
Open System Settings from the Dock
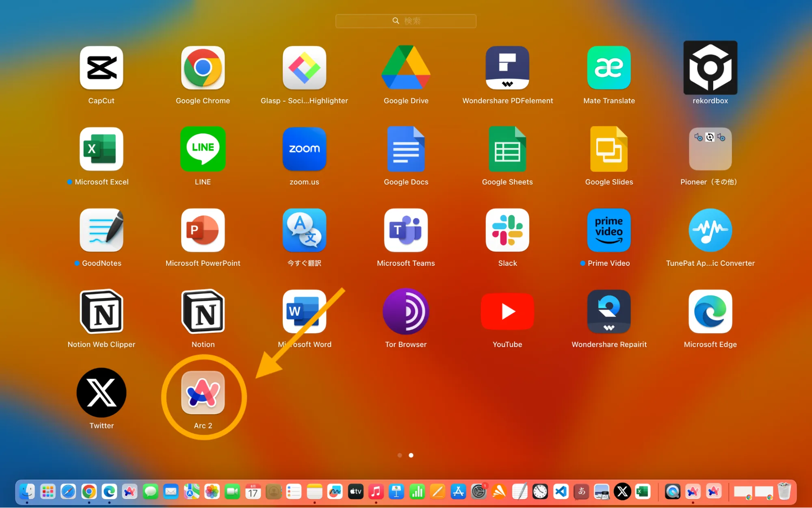tap(479, 492)
